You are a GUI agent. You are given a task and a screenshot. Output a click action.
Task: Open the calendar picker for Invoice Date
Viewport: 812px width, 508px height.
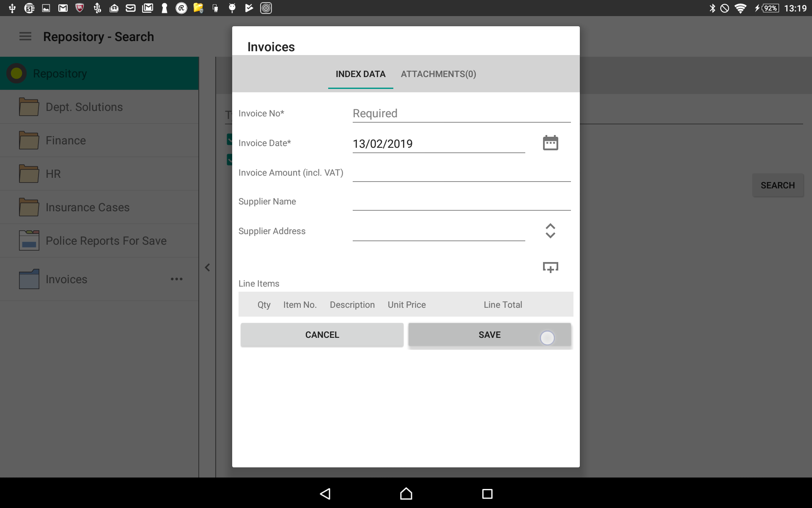550,143
